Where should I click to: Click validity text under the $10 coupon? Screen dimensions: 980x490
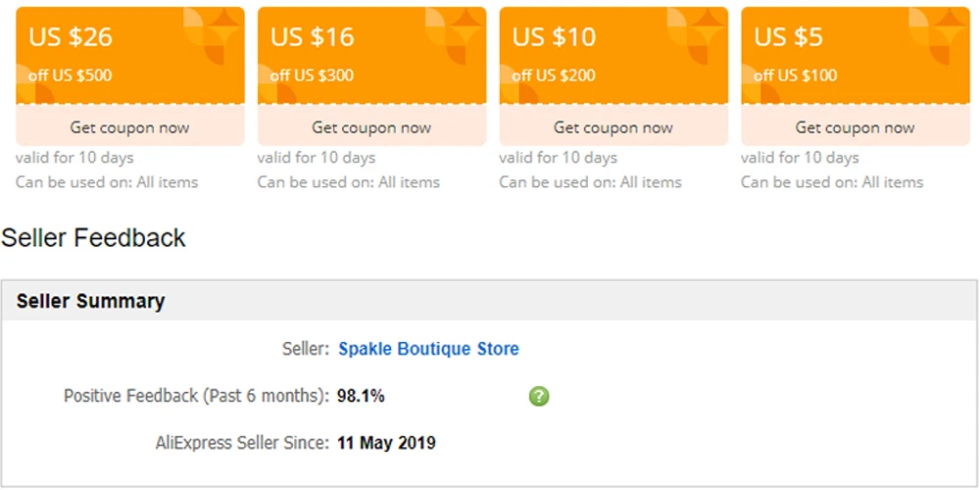tap(558, 158)
